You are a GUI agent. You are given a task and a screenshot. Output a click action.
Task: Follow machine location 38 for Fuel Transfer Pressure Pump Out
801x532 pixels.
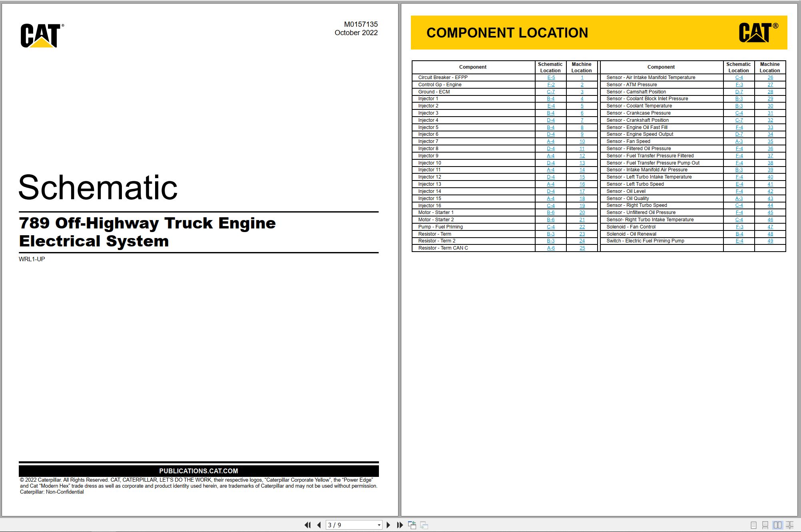pos(770,163)
